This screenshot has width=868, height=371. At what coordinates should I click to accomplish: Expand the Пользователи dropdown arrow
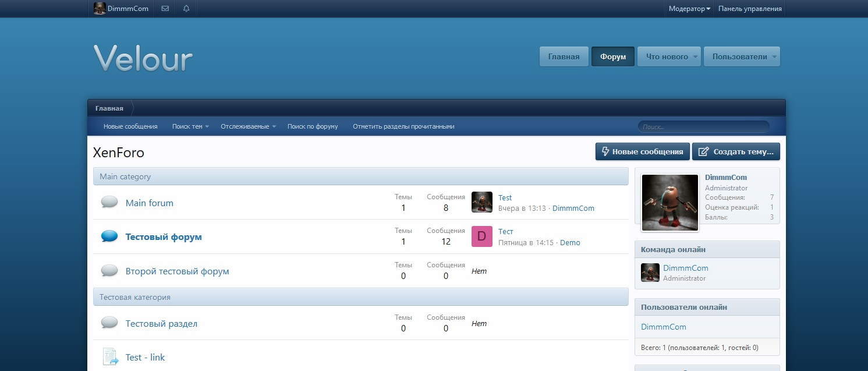click(x=774, y=57)
